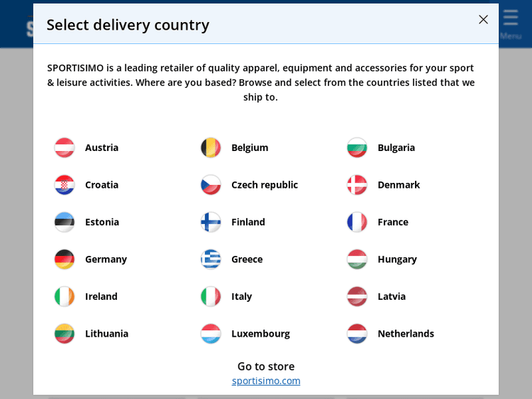Click the Austria flag icon

pos(65,147)
